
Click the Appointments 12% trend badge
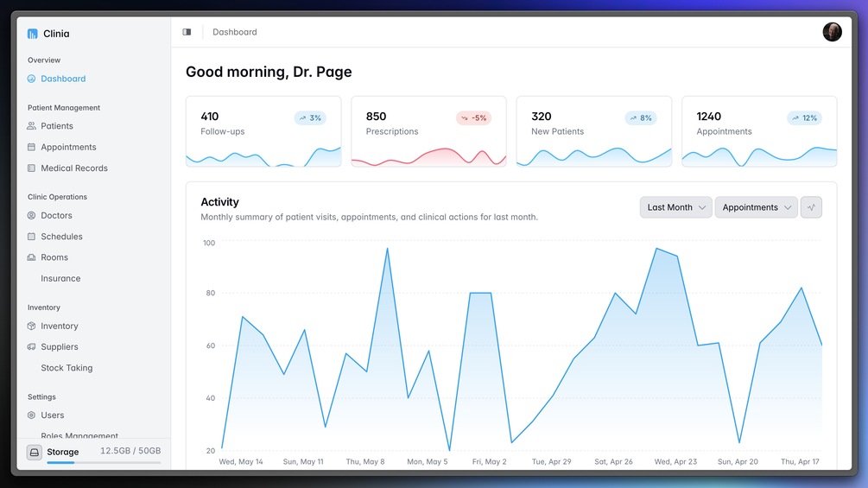[x=804, y=117]
